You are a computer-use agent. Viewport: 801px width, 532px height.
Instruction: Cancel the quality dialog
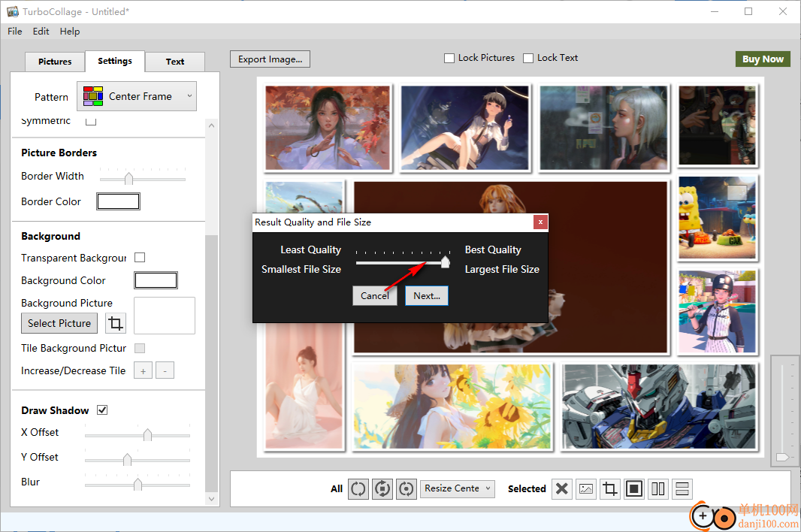[375, 296]
